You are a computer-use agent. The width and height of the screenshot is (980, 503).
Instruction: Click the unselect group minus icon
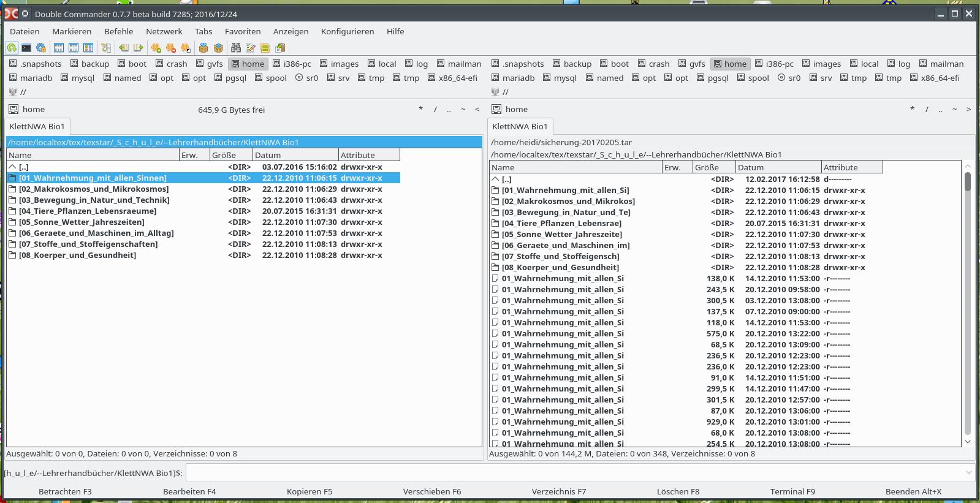[x=171, y=48]
